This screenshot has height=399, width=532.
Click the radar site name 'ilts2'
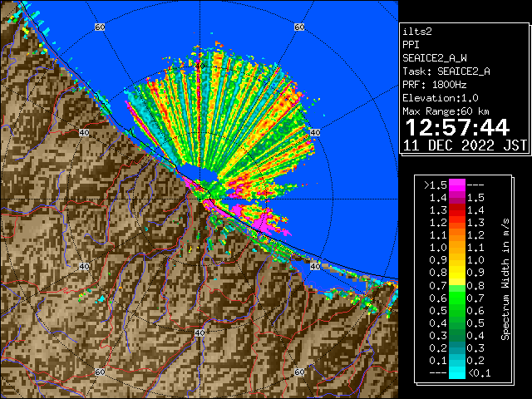click(x=417, y=32)
